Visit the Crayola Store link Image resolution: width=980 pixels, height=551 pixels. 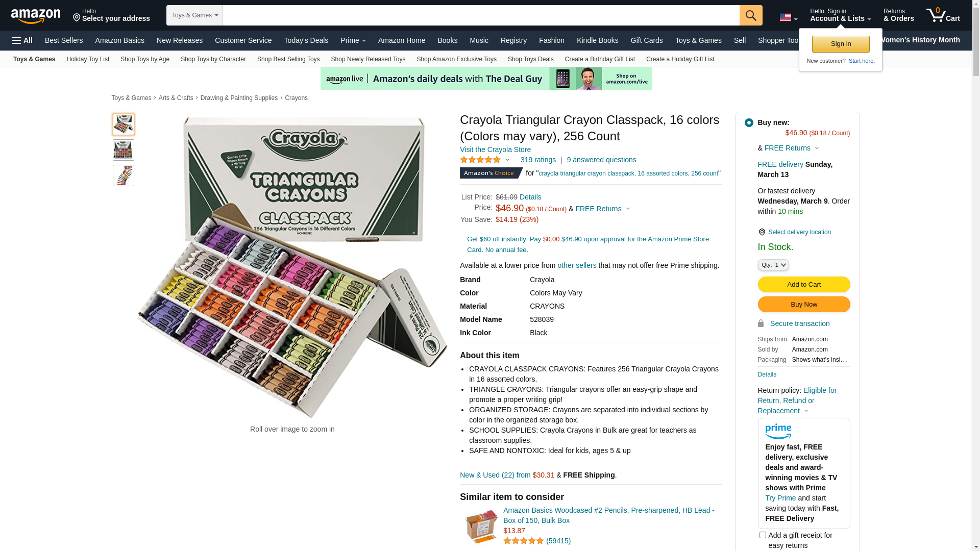tap(495, 149)
